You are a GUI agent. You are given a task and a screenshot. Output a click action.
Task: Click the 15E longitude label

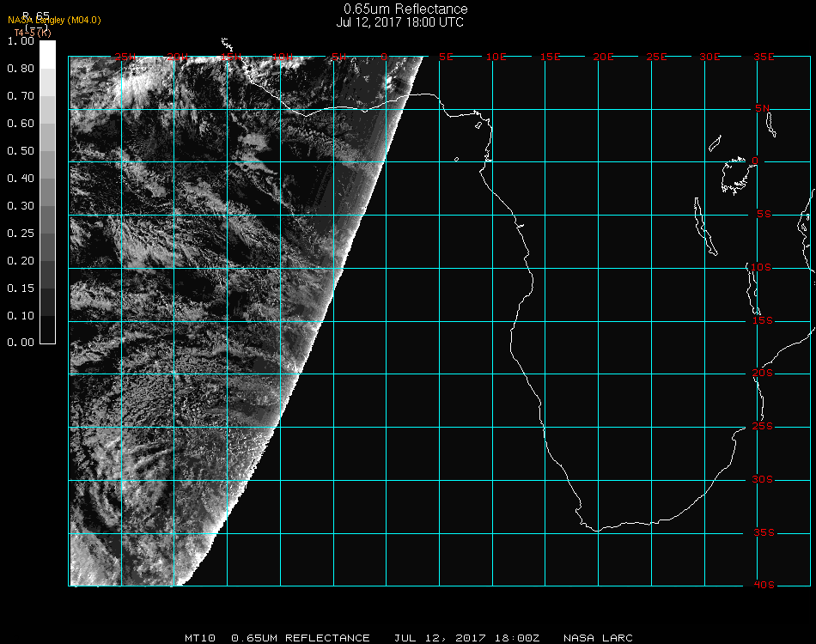point(550,57)
